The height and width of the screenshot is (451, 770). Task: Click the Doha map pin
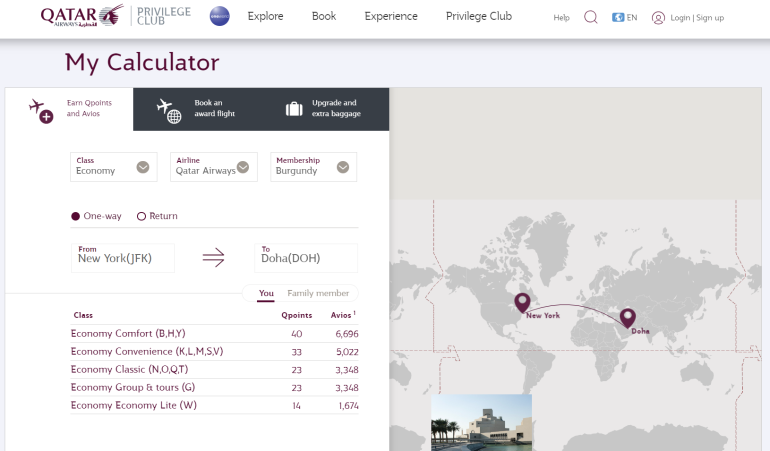[x=628, y=317]
